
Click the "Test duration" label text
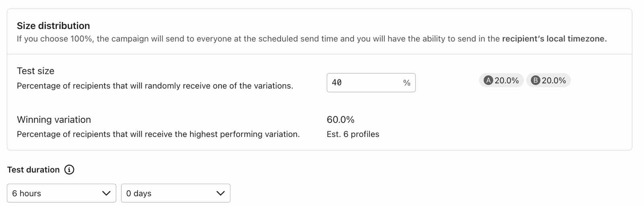[x=33, y=170]
